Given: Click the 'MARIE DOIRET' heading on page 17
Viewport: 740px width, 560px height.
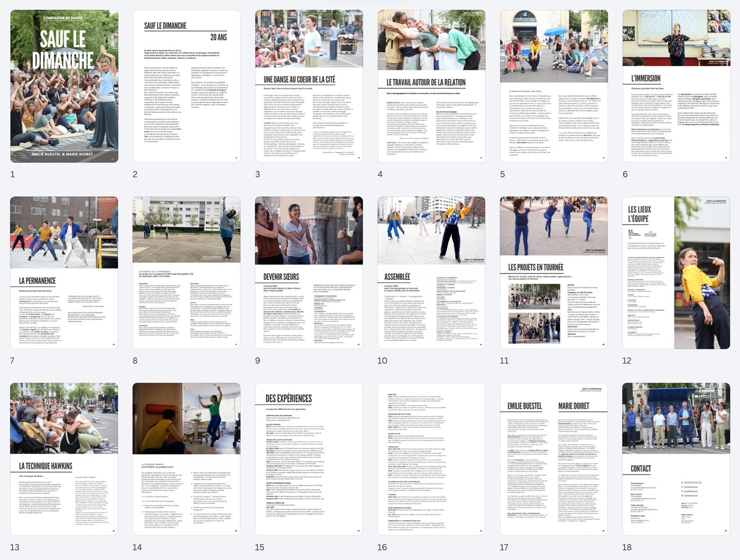Looking at the screenshot, I should coord(573,406).
